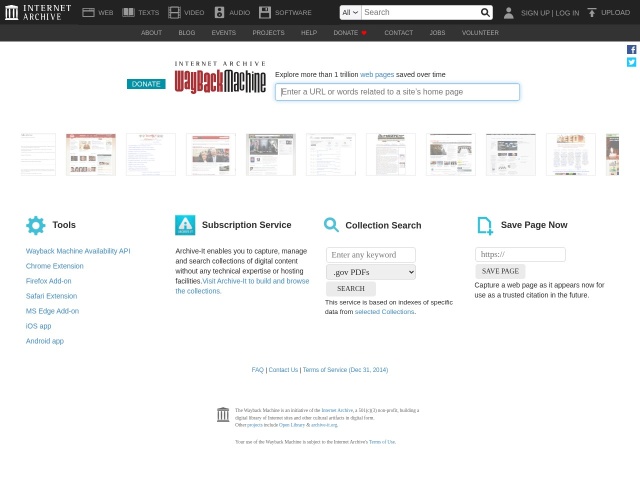The image size is (640, 480).
Task: Click the Archive-It Subscription Service icon
Action: point(185,225)
